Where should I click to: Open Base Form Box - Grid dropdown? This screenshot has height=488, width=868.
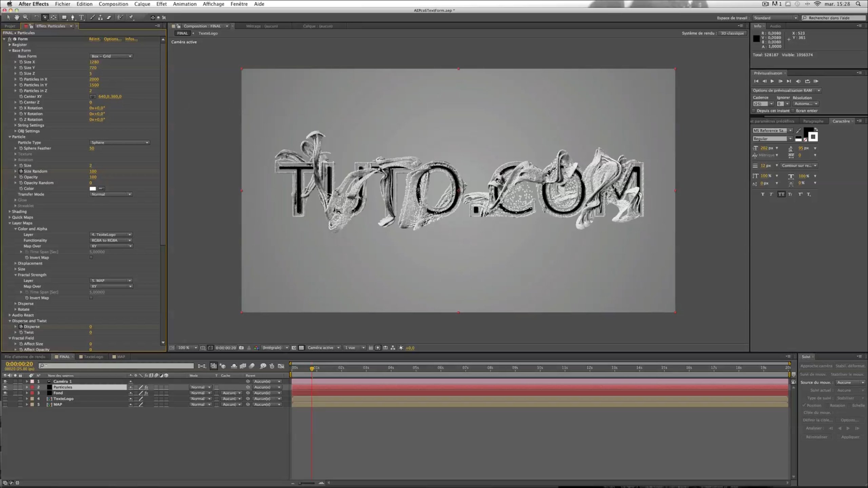(111, 56)
